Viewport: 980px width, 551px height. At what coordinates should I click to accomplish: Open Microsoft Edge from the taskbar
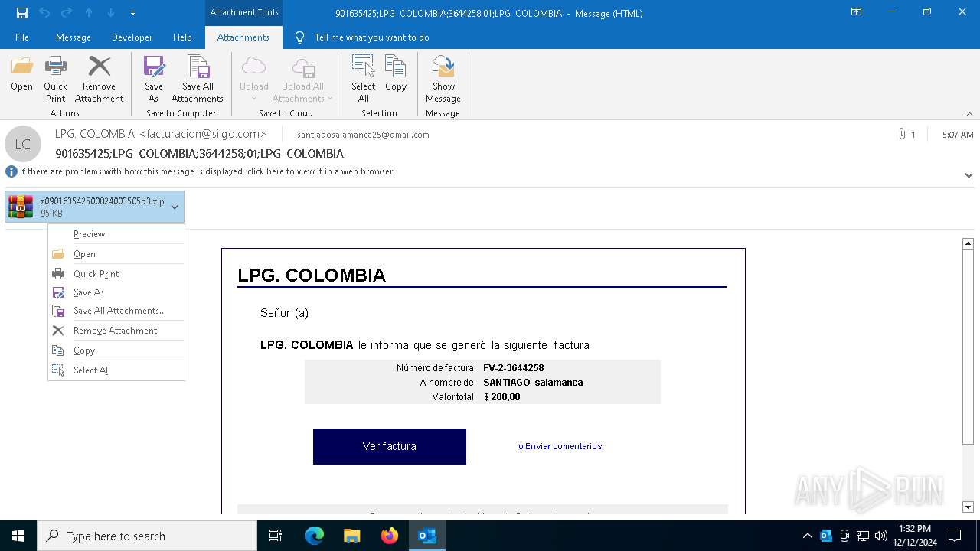(x=315, y=536)
